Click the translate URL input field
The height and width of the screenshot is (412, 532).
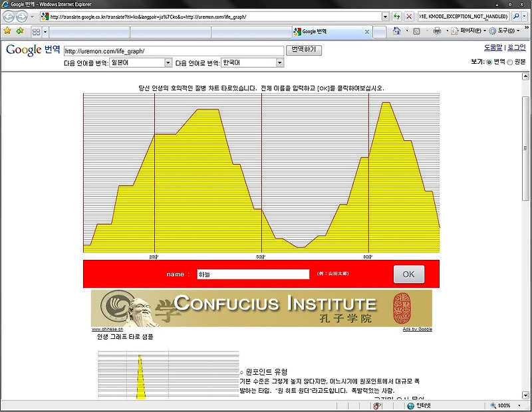point(174,51)
